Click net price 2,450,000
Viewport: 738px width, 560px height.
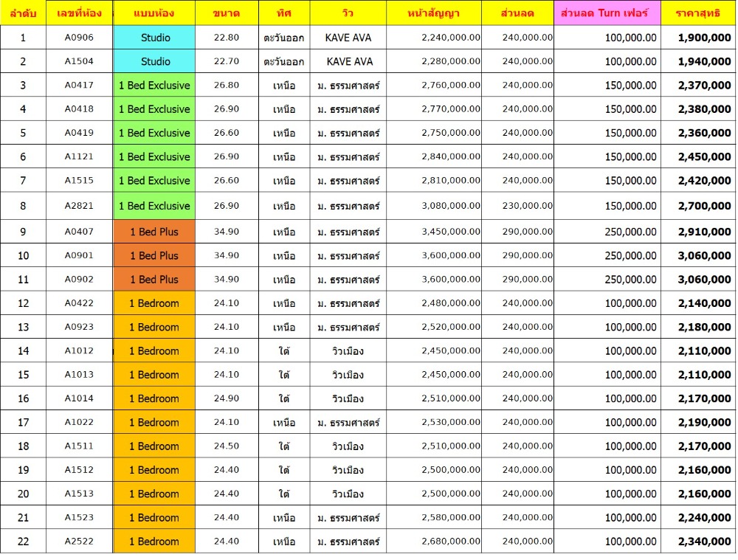click(704, 156)
